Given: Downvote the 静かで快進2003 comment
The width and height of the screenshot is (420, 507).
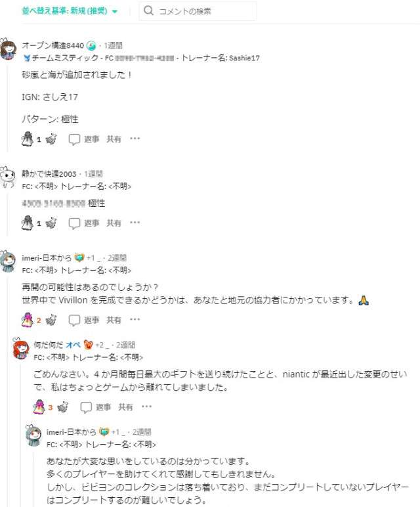Looking at the screenshot, I should (51, 223).
